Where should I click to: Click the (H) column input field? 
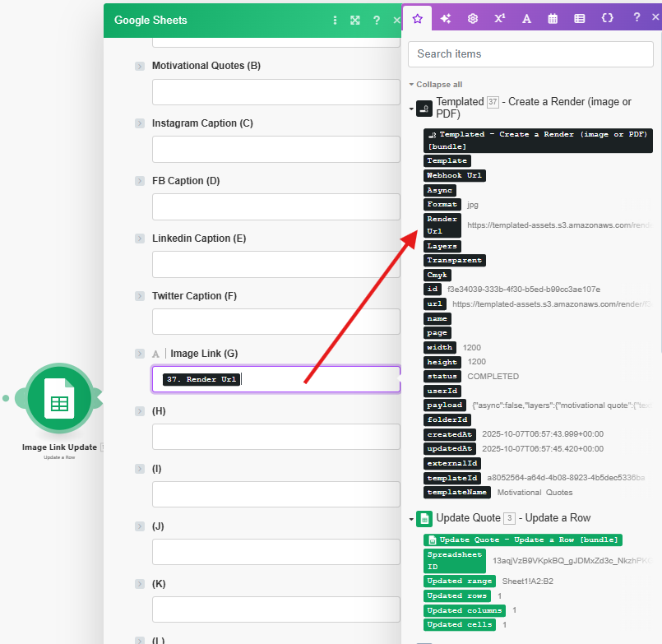click(x=276, y=437)
